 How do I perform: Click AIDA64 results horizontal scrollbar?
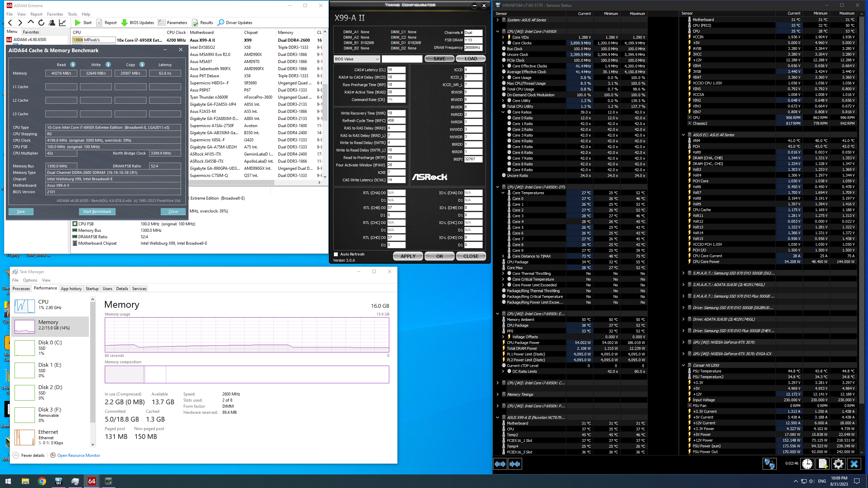pos(231,182)
